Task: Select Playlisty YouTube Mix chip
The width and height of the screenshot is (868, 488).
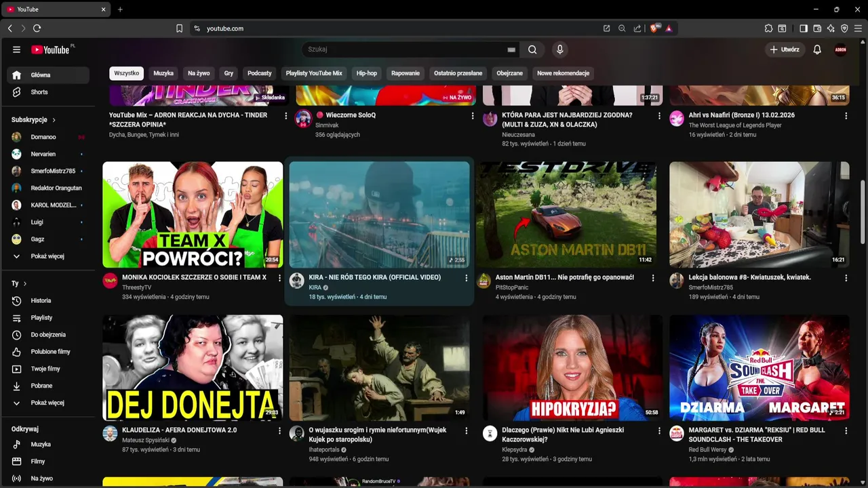Action: pos(314,73)
